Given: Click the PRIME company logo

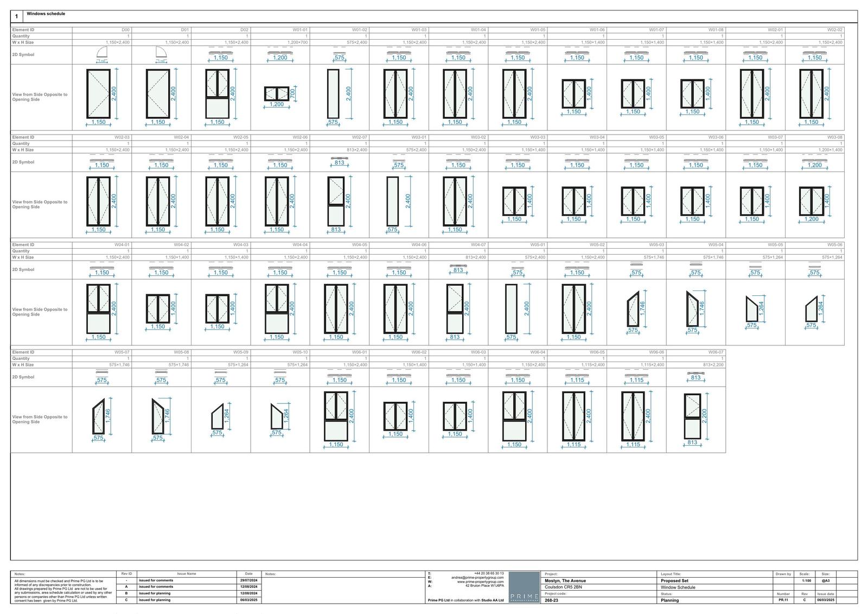Looking at the screenshot, I should (x=524, y=587).
